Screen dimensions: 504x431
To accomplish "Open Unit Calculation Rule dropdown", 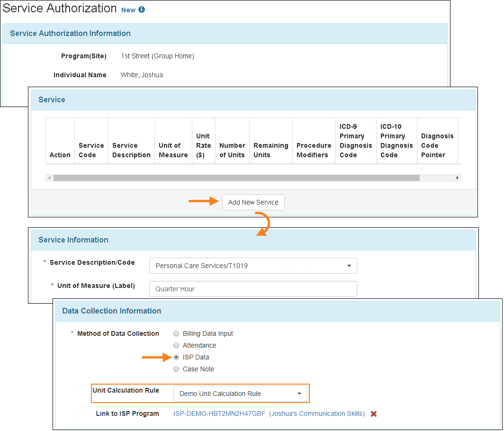I will (240, 394).
